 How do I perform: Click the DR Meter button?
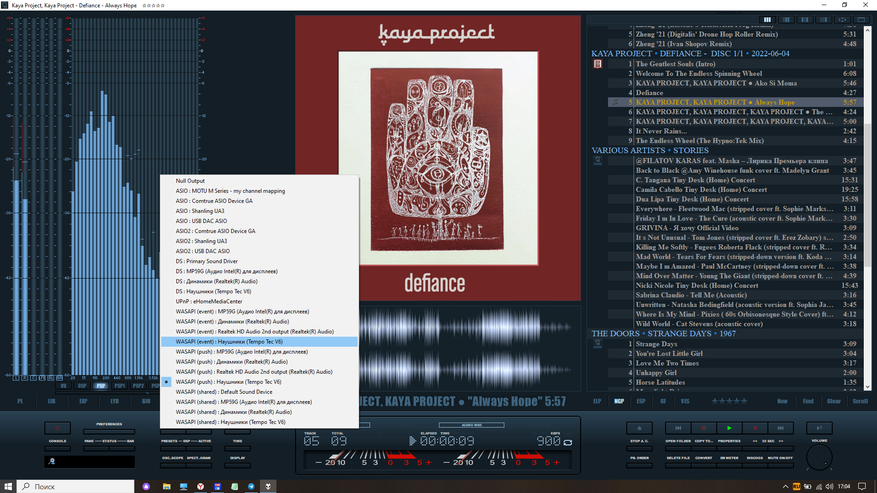click(x=729, y=465)
